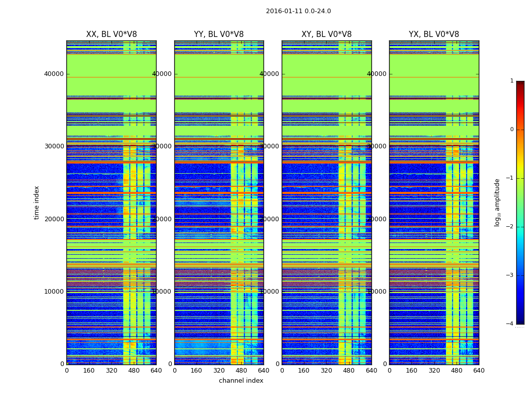
Task: Click the large green band in YX plot
Action: point(434,75)
